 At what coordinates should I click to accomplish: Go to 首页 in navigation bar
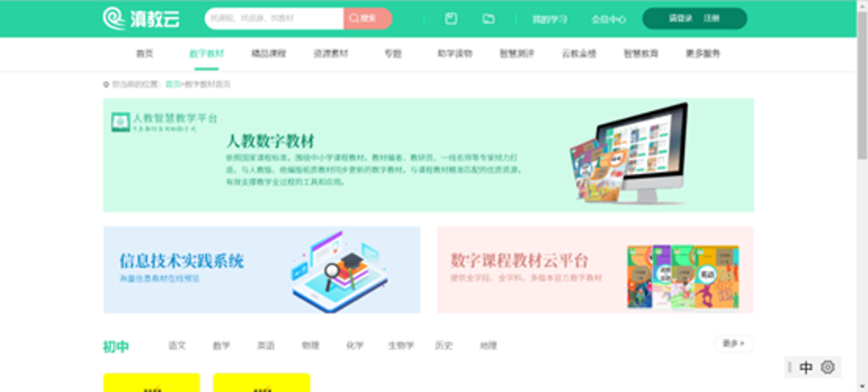[x=144, y=53]
